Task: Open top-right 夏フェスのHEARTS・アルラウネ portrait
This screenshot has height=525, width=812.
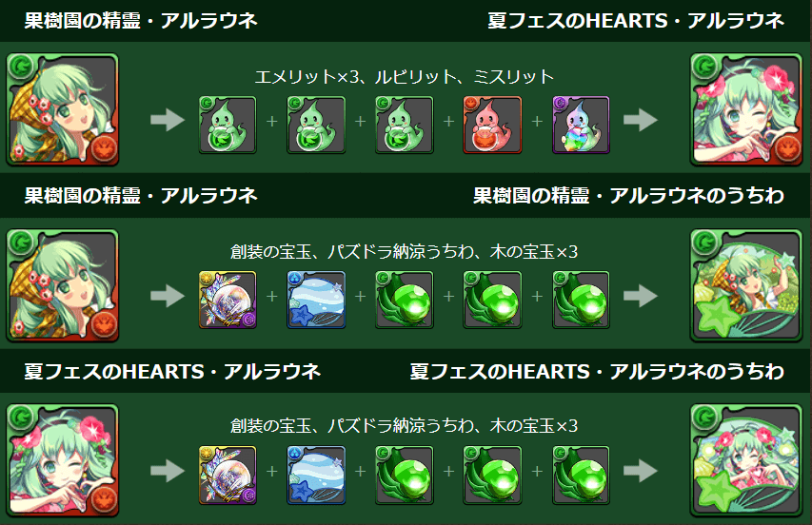Action: 746,109
